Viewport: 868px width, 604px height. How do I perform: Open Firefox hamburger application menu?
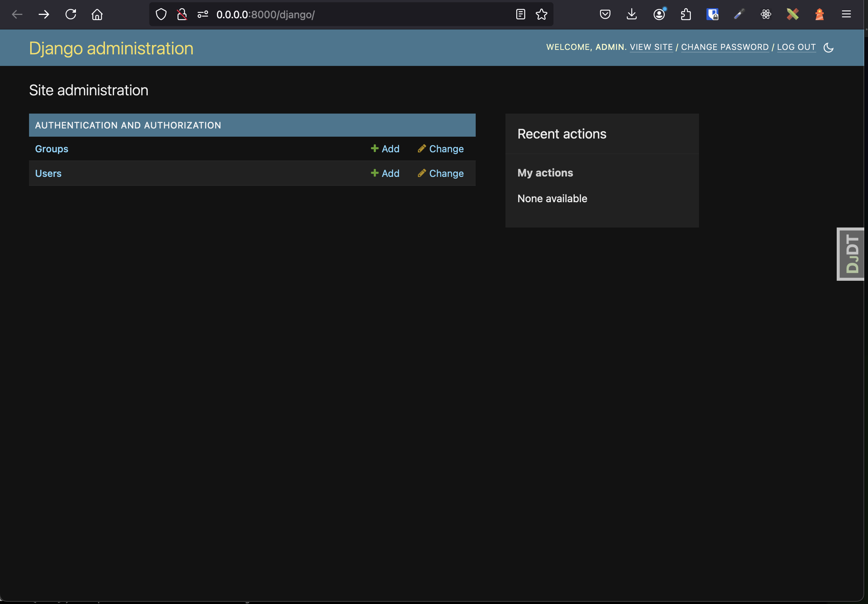[x=846, y=15]
